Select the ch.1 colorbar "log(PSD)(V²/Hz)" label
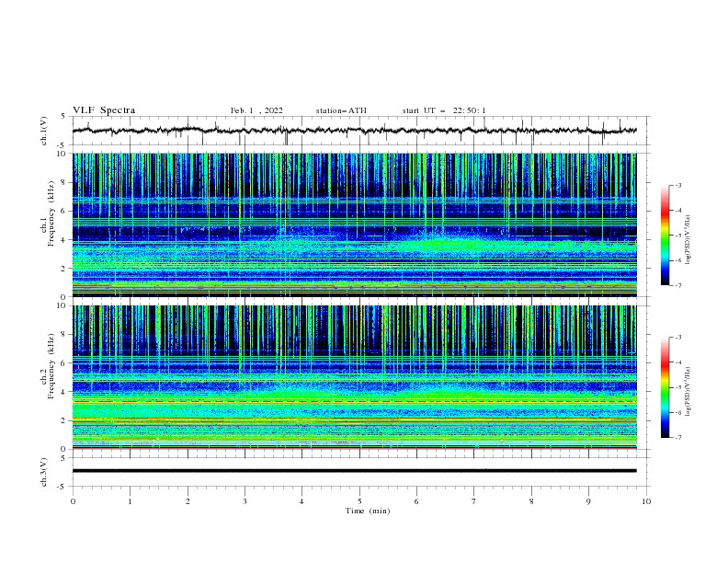The width and height of the screenshot is (728, 563). tap(688, 240)
